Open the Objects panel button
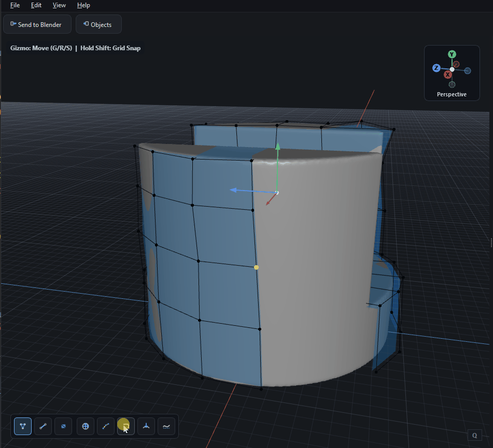 [x=98, y=24]
